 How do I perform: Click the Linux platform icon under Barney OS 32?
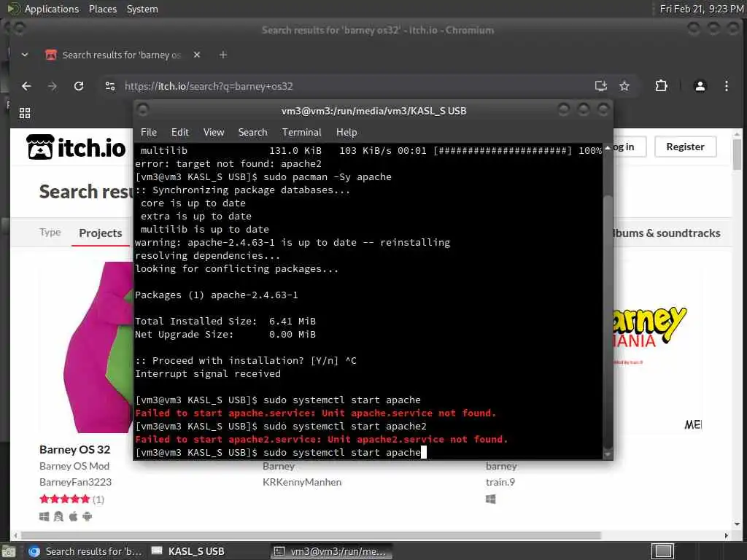58,516
